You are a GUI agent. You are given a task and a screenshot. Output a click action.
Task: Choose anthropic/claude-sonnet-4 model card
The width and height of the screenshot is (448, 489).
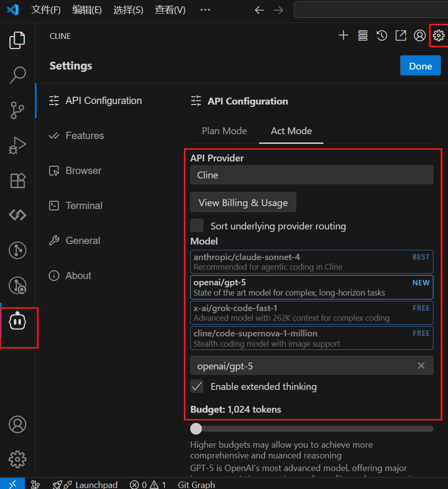pos(312,262)
